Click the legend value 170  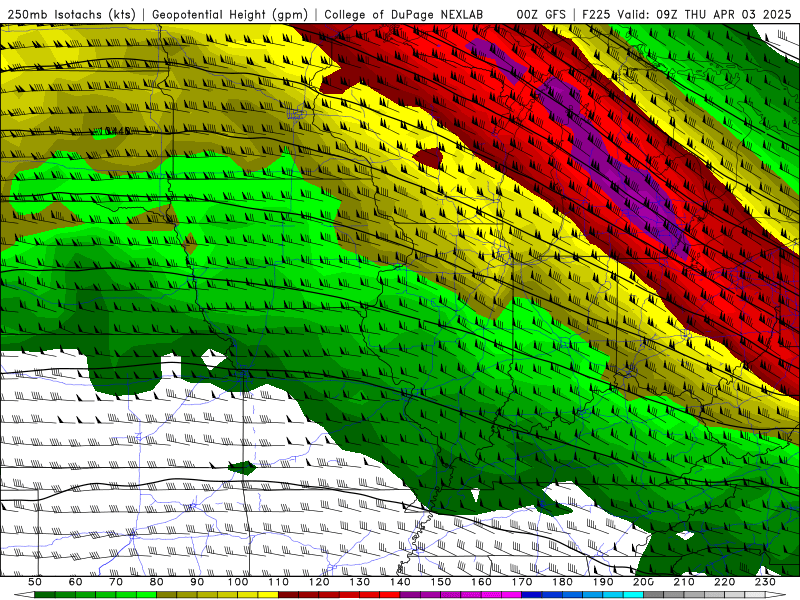point(522,582)
